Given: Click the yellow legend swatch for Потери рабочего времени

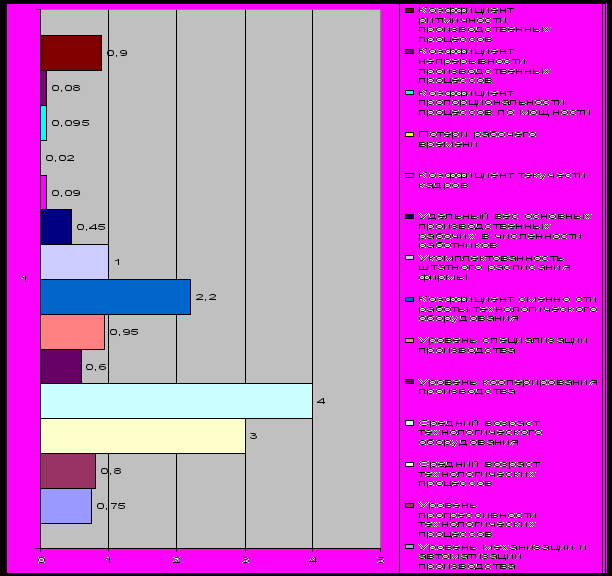Looking at the screenshot, I should point(409,135).
